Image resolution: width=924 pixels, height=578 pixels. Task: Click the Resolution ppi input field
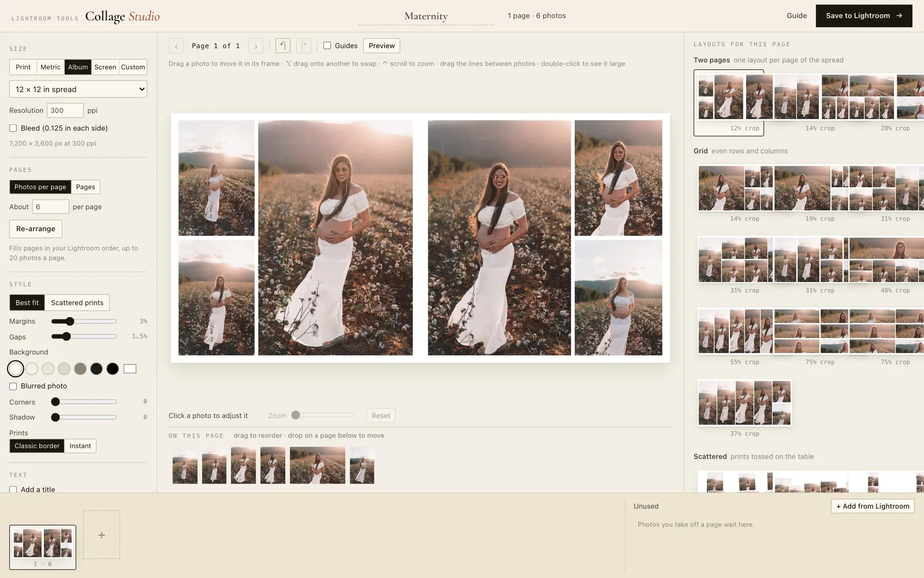[x=65, y=110]
